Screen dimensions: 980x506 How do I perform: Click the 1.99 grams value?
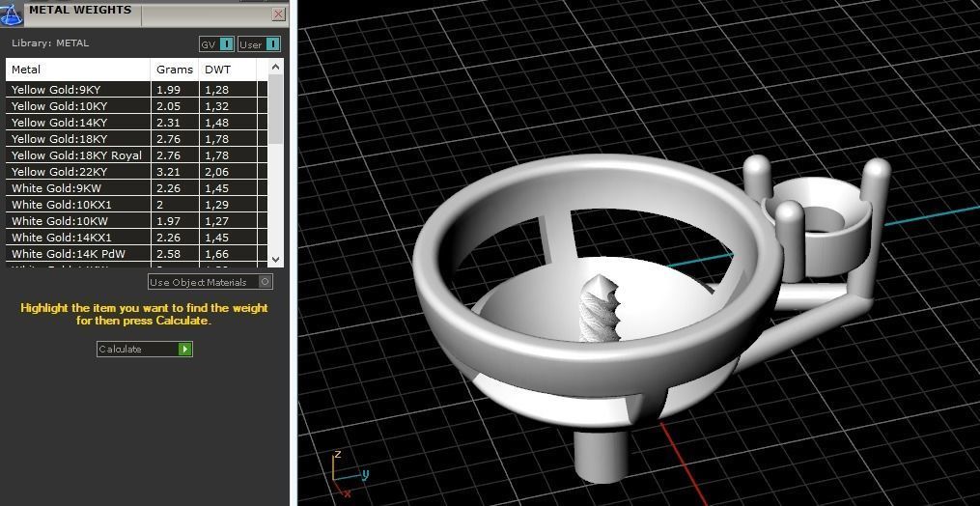coord(168,90)
